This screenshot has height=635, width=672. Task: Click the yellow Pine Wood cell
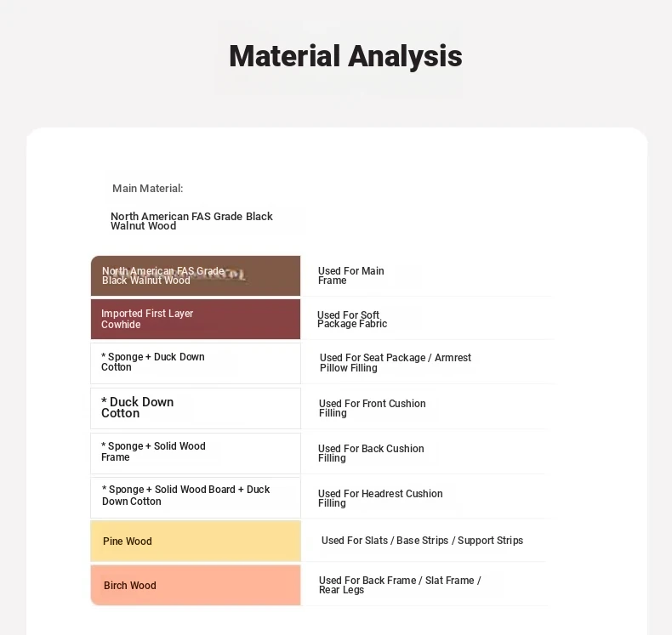[x=196, y=541]
